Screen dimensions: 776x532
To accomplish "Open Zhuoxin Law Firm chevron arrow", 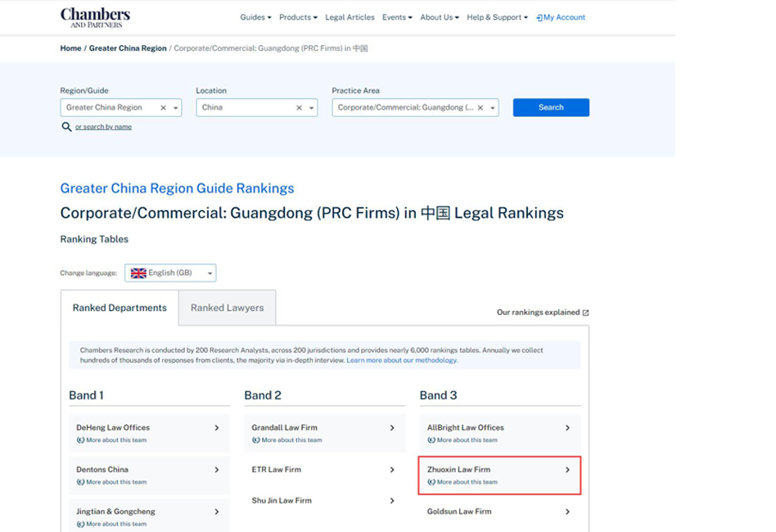I will (567, 470).
